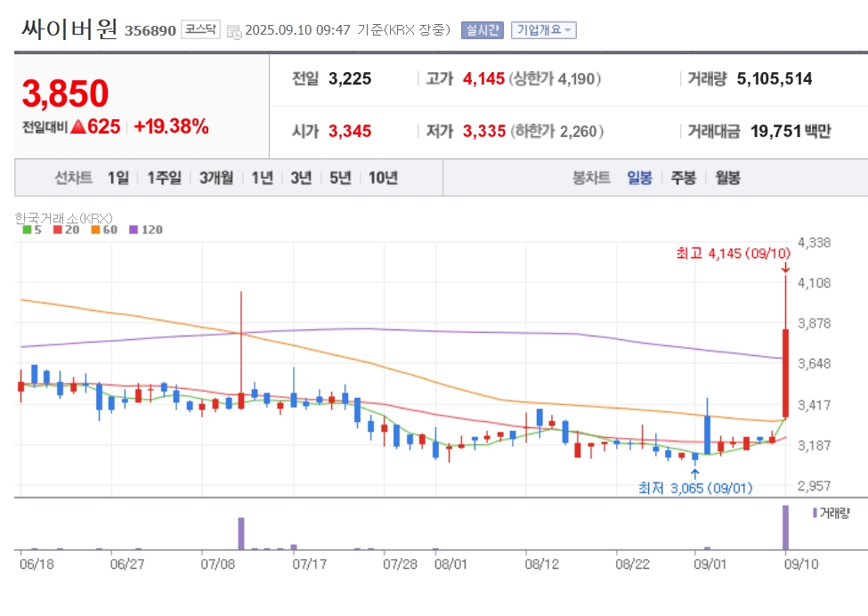Select the 월봉 monthly candle chart
Screen dimensions: 868x616
(x=727, y=178)
